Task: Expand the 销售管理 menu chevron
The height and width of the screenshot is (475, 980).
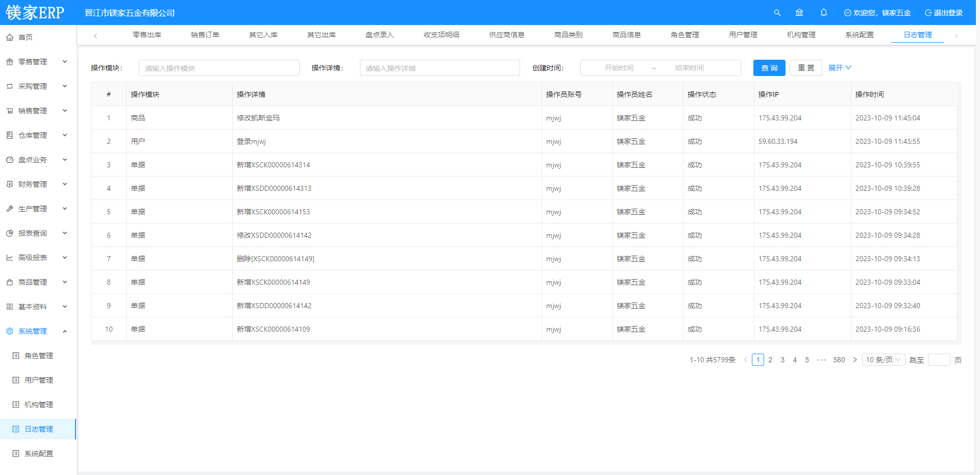Action: 65,111
